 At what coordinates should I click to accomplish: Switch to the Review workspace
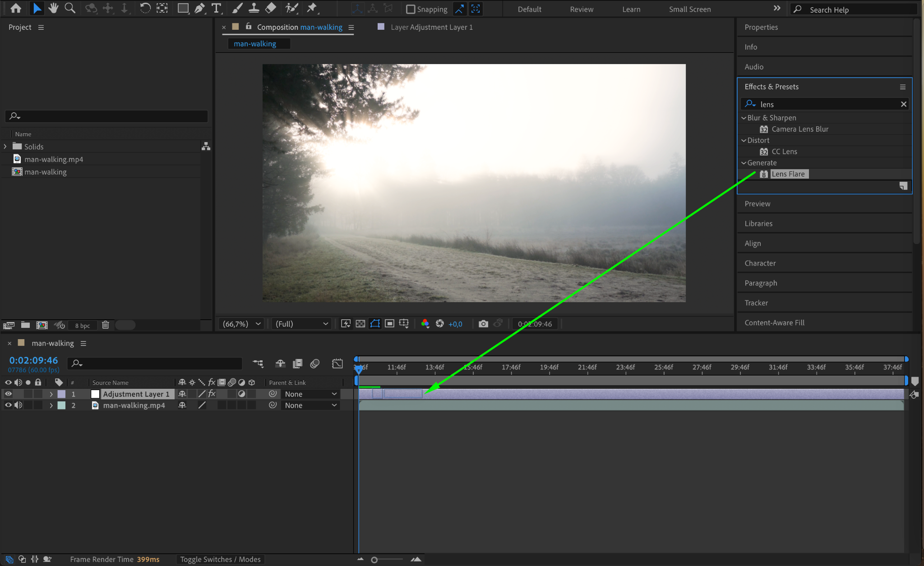click(x=582, y=9)
